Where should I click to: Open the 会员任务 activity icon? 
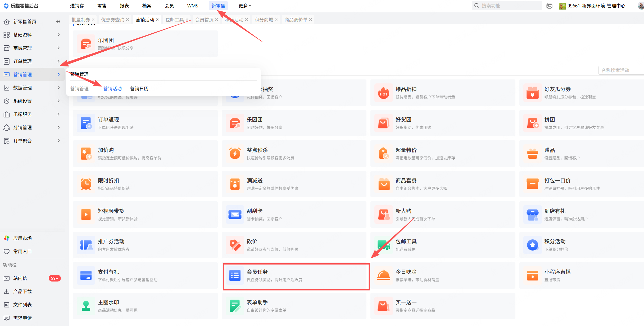click(x=235, y=276)
